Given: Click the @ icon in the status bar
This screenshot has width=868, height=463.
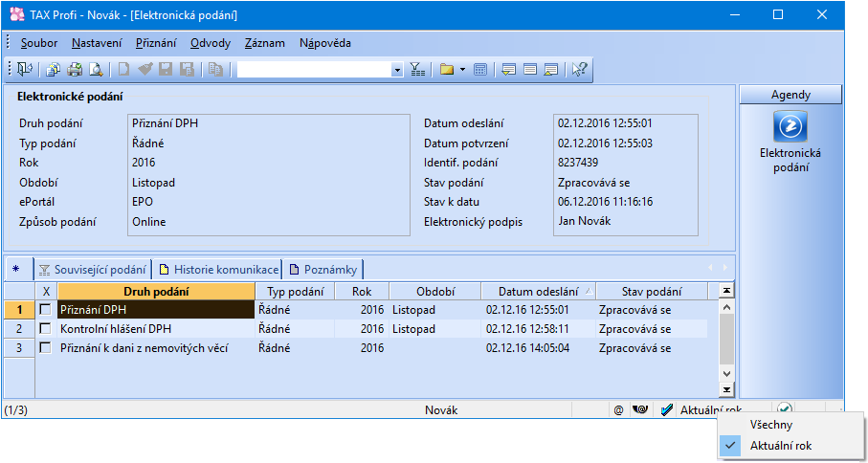Looking at the screenshot, I should point(619,409).
